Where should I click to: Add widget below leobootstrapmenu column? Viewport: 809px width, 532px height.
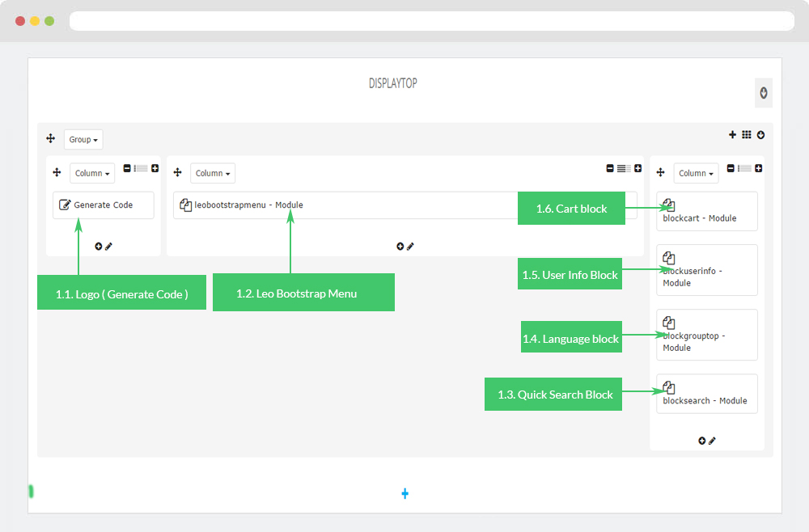pos(400,247)
